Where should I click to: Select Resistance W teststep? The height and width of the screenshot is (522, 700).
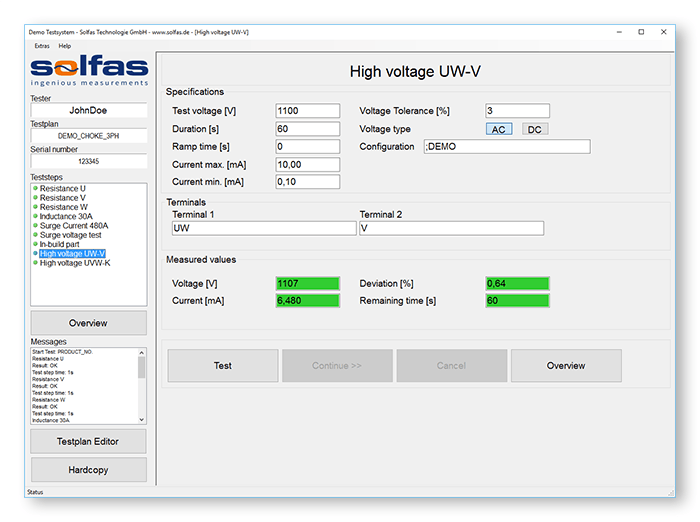pos(63,207)
